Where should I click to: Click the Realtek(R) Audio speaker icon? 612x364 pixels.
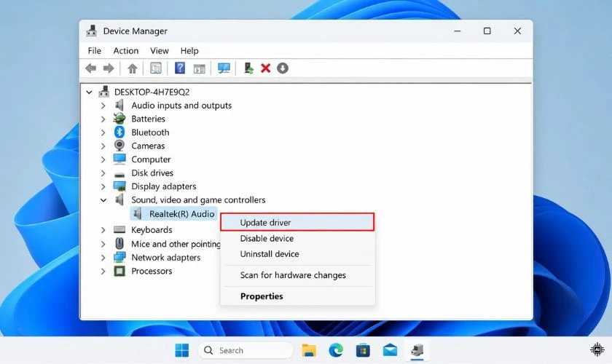point(138,213)
